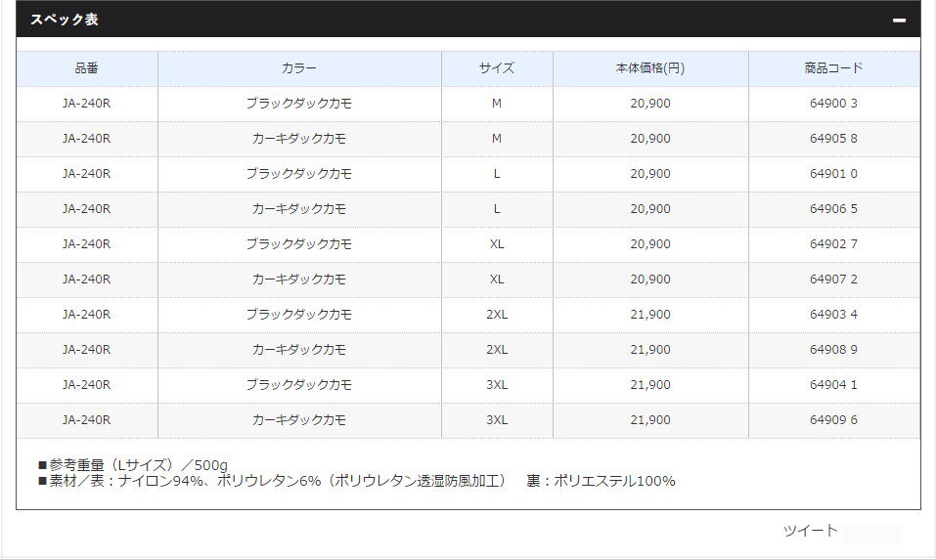Screen dimensions: 936x560
Task: Click カーキダックカモ in the 64906 5 row
Action: [x=299, y=209]
